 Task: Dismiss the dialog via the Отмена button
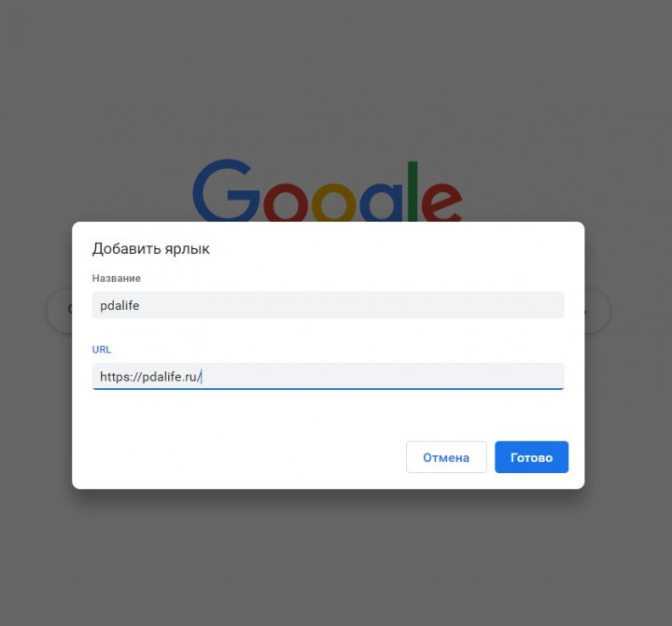446,457
